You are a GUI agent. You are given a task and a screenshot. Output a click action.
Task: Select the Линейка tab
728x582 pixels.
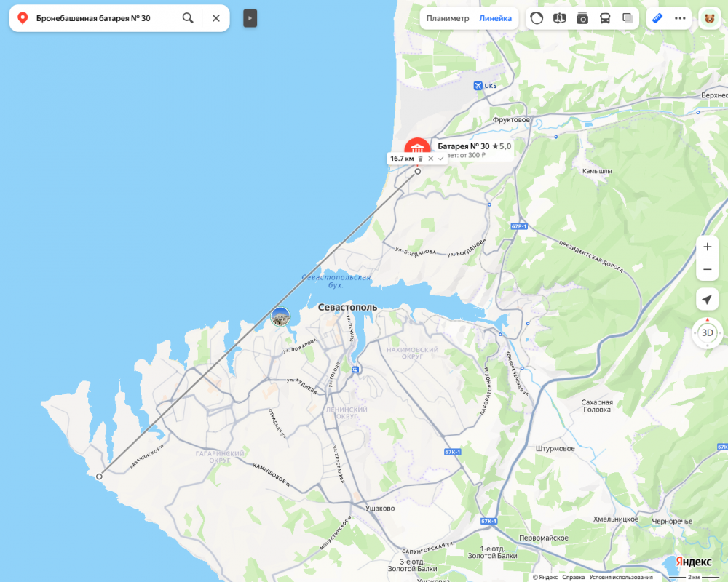(495, 19)
